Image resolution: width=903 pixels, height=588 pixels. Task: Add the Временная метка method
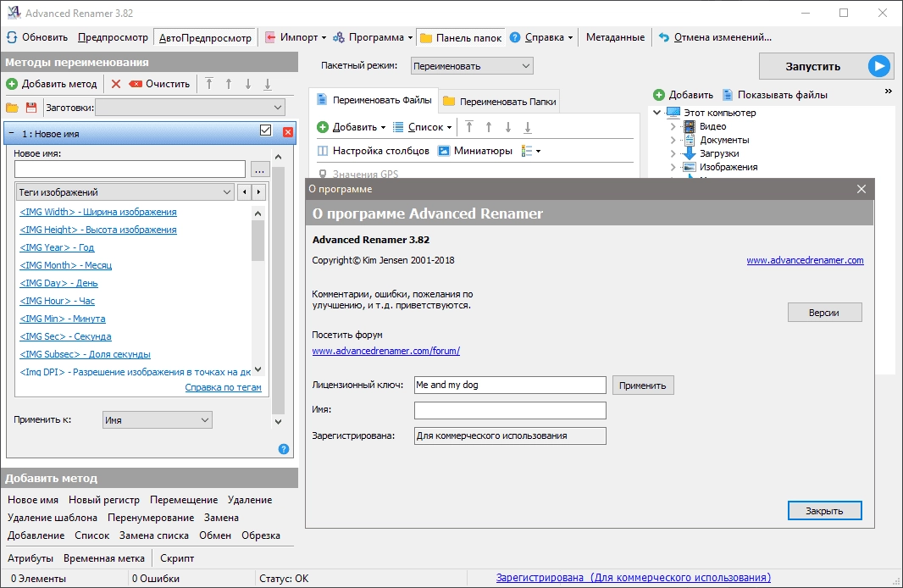[104, 558]
